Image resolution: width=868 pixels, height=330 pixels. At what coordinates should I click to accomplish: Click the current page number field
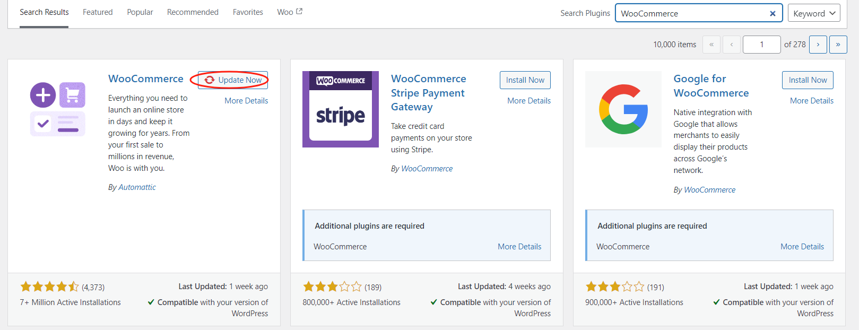[x=762, y=45]
